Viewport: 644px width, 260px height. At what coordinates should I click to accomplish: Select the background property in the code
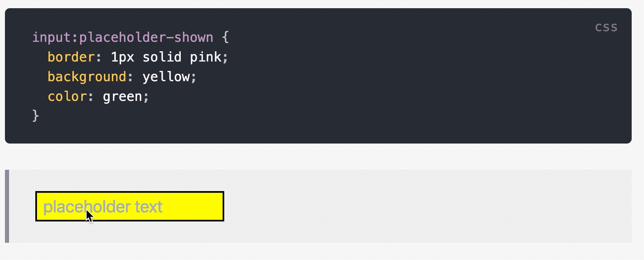pos(87,76)
